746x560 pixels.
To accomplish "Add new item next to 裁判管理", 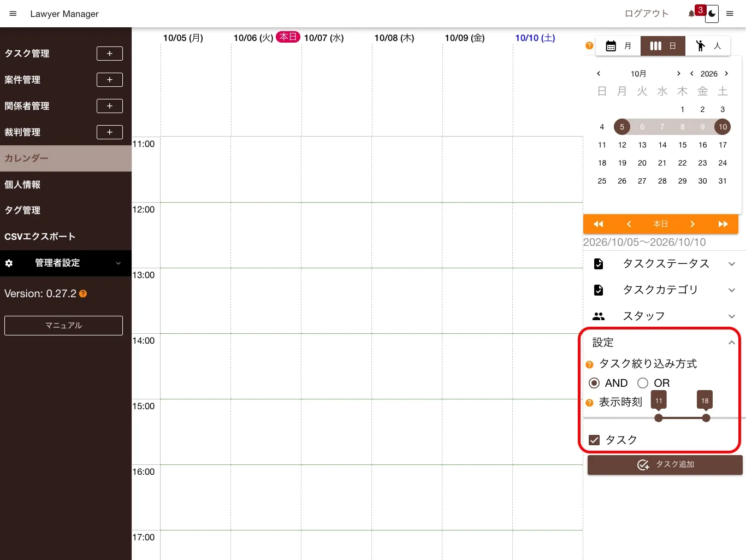I will 110,132.
